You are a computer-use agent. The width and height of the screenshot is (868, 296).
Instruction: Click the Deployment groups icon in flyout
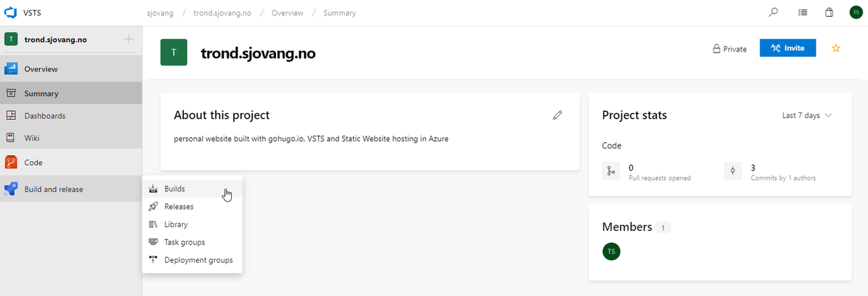click(153, 260)
